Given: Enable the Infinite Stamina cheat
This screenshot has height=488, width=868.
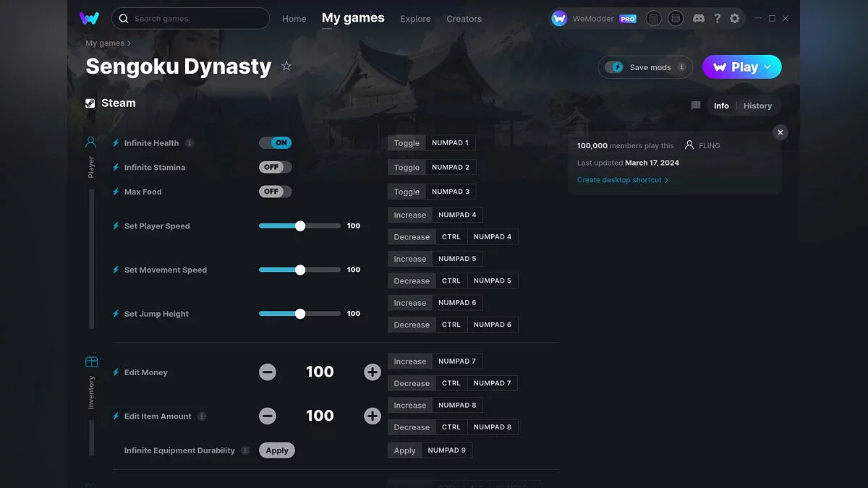Looking at the screenshot, I should (x=275, y=167).
